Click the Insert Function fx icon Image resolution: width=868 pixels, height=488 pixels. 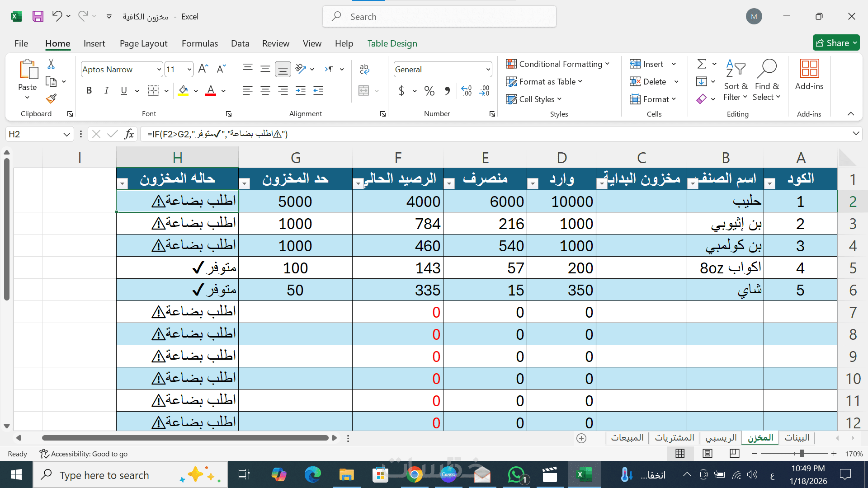(129, 134)
